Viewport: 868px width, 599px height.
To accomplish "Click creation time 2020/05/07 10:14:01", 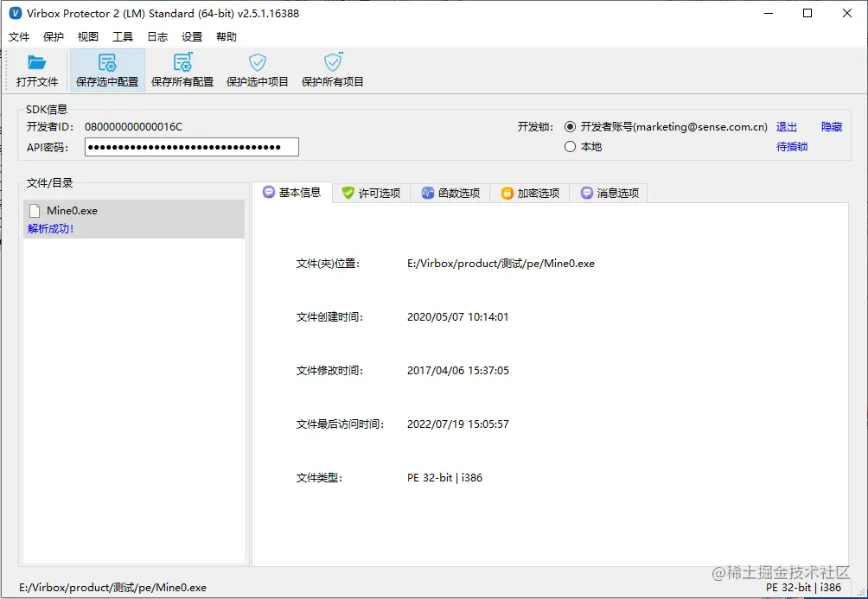I will [458, 317].
